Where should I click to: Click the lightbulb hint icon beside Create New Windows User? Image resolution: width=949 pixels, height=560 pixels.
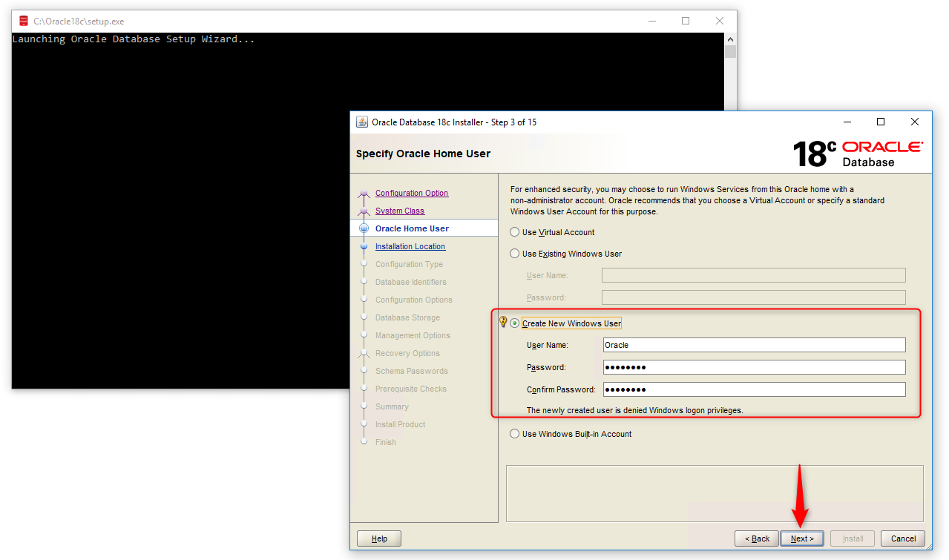pyautogui.click(x=503, y=322)
